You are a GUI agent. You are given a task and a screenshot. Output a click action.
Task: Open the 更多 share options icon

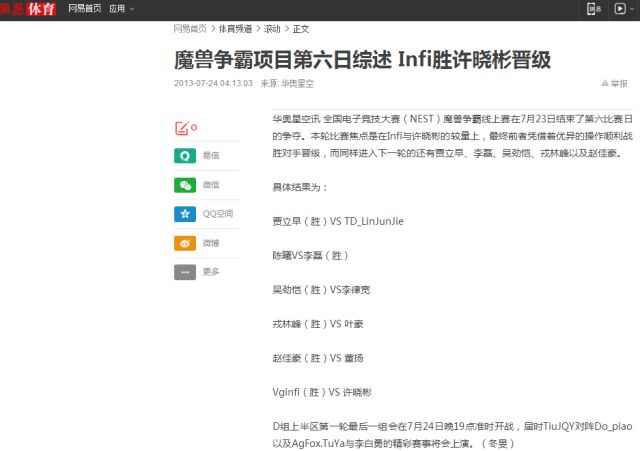(x=185, y=272)
